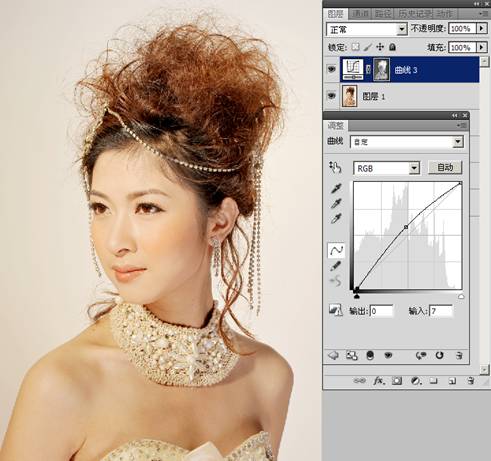The image size is (491, 461).
Task: Open the Layers panel flyout menu
Action: (x=483, y=14)
